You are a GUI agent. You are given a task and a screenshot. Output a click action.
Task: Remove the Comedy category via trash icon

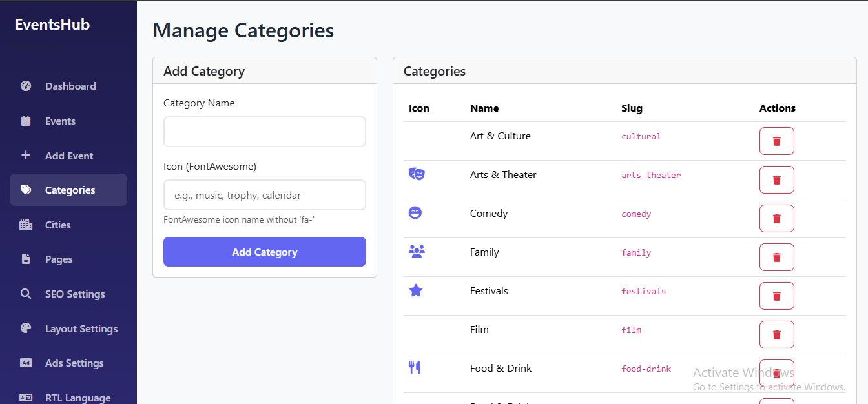point(776,218)
